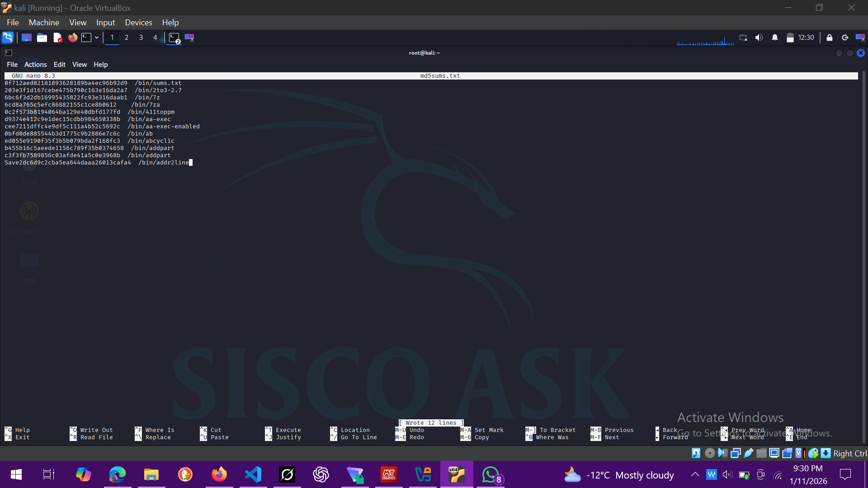The width and height of the screenshot is (868, 488).
Task: Close the root@kali terminal window
Action: tap(861, 53)
